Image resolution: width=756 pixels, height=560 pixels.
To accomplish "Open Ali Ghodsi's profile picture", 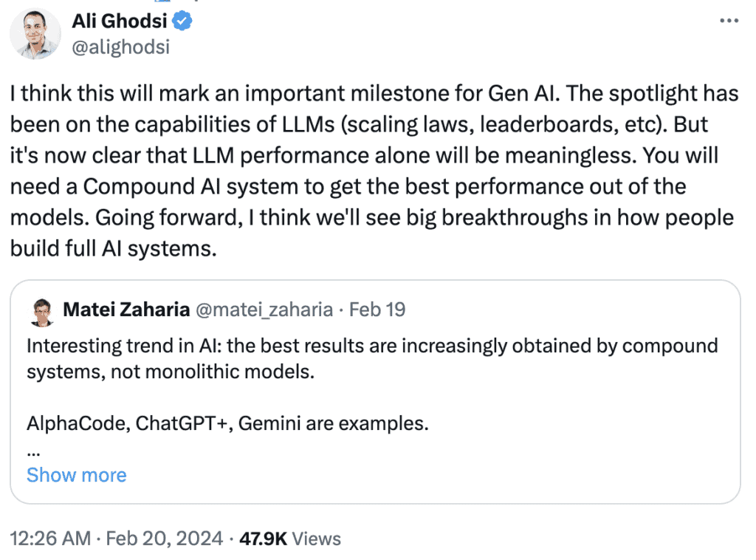I will click(36, 34).
